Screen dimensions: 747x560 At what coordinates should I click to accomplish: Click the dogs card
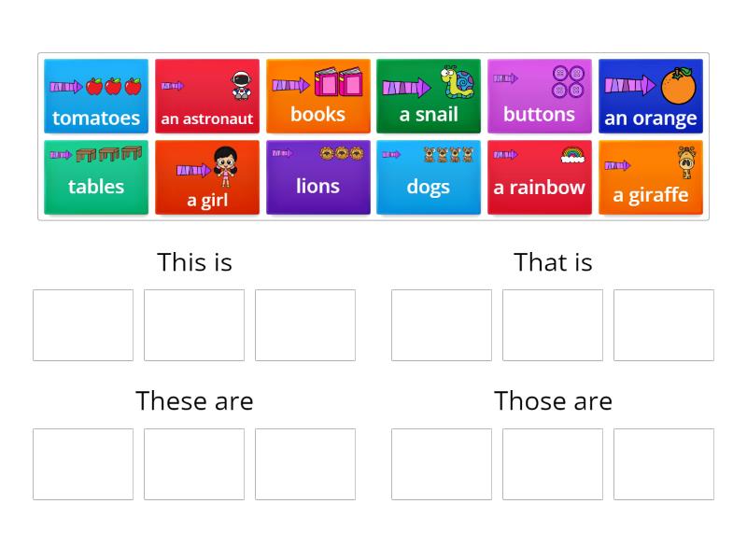click(x=429, y=176)
